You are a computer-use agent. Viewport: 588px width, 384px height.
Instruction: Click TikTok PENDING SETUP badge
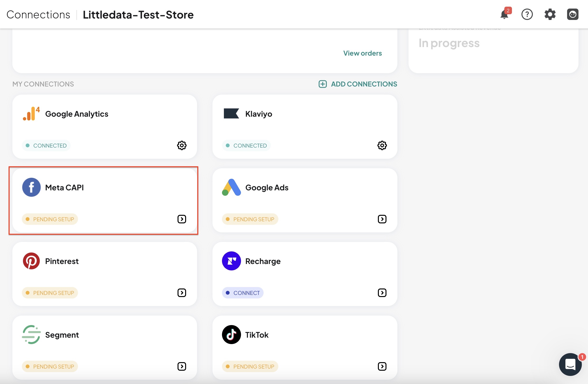250,366
